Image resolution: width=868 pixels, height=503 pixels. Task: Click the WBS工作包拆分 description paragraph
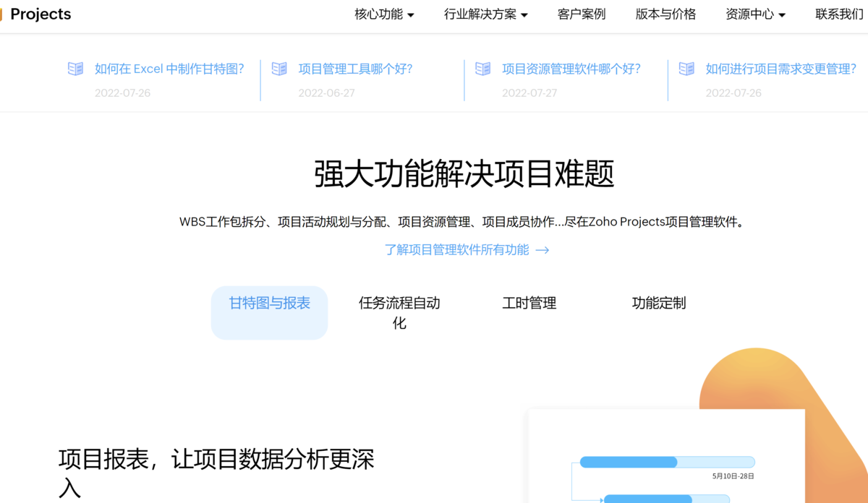tap(462, 222)
